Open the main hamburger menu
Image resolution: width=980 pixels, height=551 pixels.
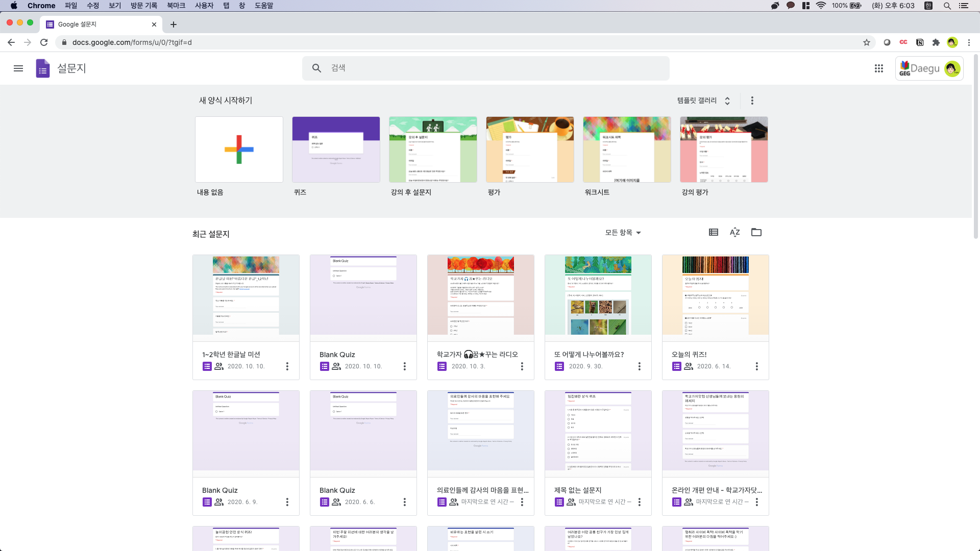click(x=18, y=68)
